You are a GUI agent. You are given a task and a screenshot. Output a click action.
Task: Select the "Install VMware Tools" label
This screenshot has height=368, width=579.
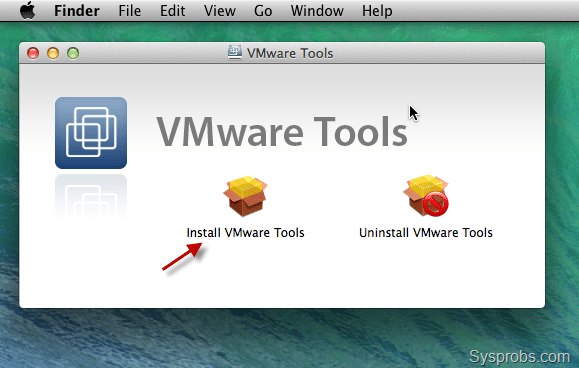point(246,233)
